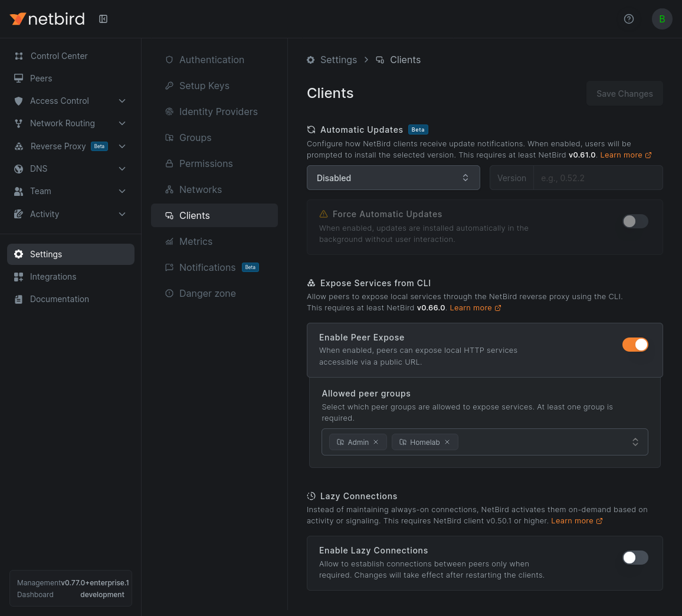682x616 pixels.
Task: Select the Clients settings item
Action: coord(214,215)
